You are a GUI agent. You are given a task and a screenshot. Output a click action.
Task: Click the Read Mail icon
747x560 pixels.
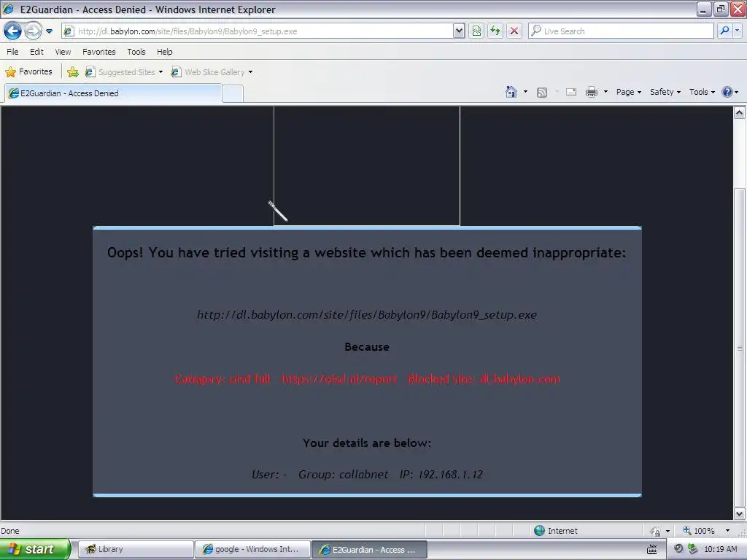coord(571,93)
